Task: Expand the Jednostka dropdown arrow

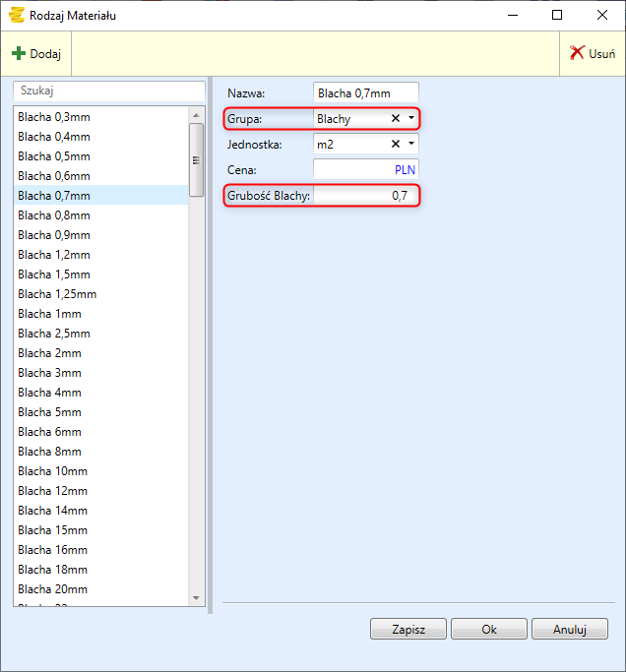Action: click(x=410, y=145)
